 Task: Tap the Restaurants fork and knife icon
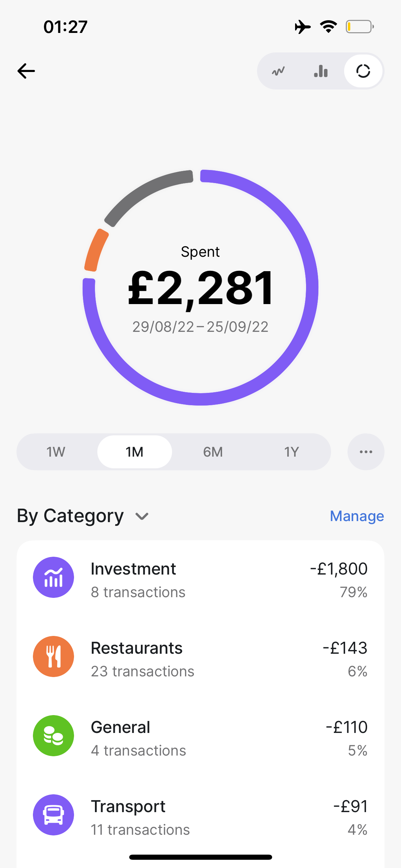[53, 656]
